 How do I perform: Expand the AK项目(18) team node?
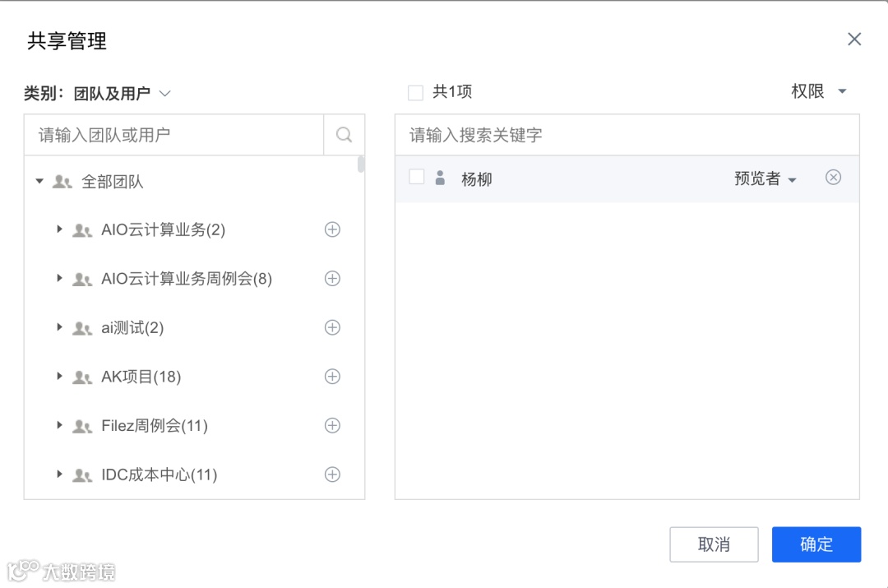(59, 377)
